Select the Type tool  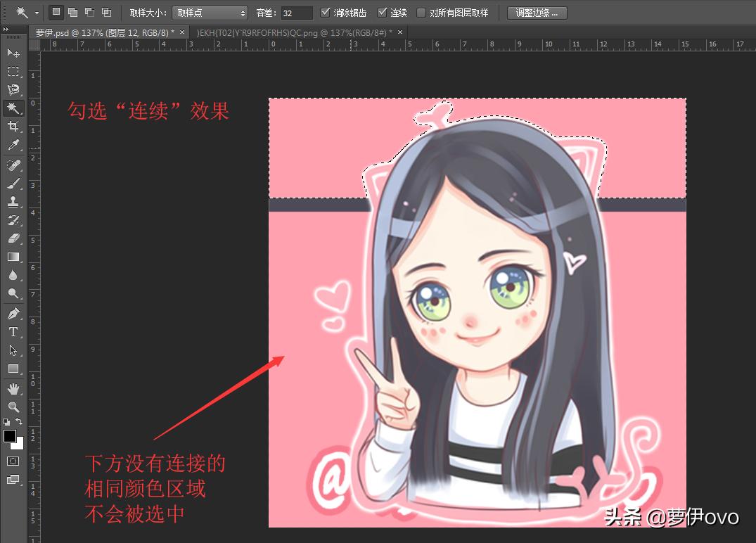(x=12, y=332)
